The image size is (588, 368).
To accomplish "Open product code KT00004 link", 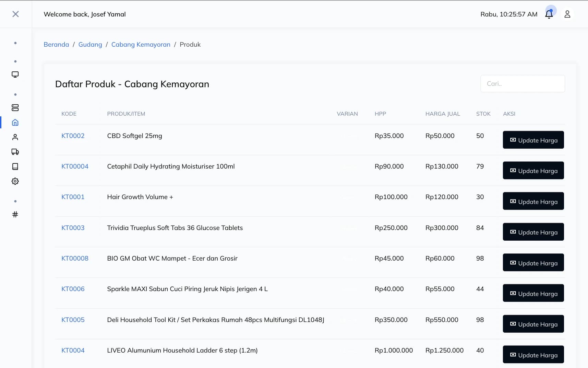I will coord(75,166).
